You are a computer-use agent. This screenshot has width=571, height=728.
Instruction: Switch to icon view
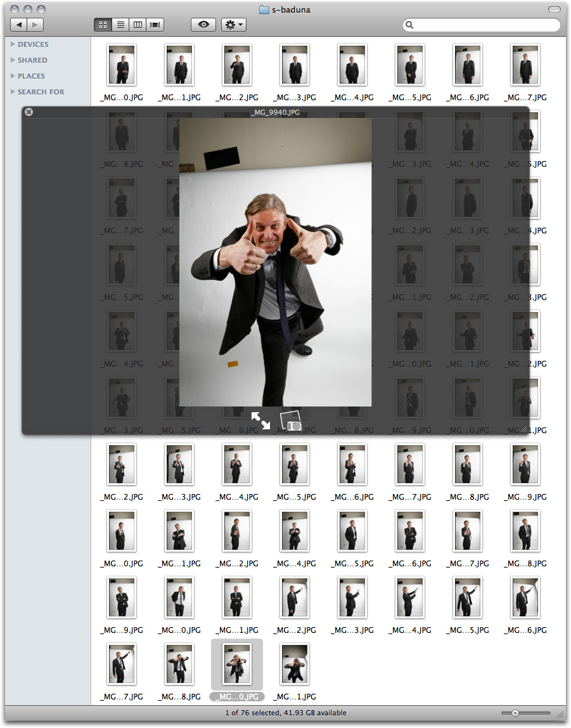click(103, 25)
